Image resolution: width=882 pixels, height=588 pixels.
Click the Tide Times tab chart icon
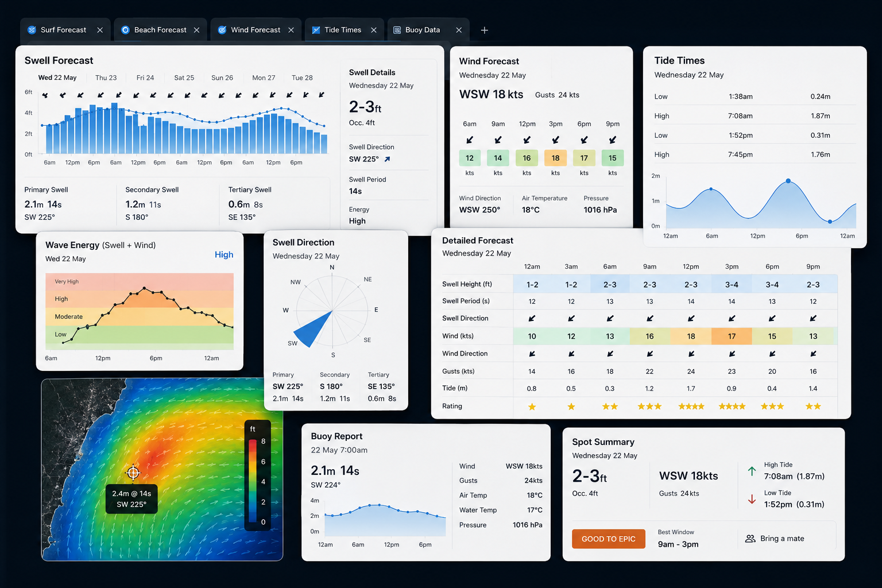coord(316,30)
